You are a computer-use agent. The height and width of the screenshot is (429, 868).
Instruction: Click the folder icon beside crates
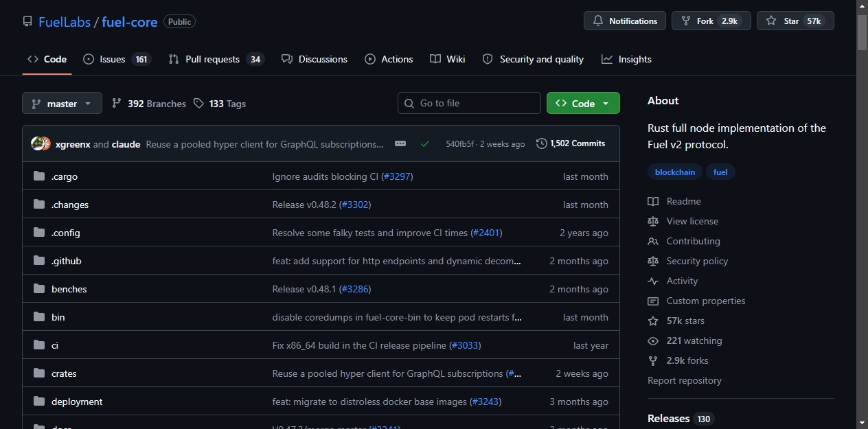pyautogui.click(x=39, y=373)
